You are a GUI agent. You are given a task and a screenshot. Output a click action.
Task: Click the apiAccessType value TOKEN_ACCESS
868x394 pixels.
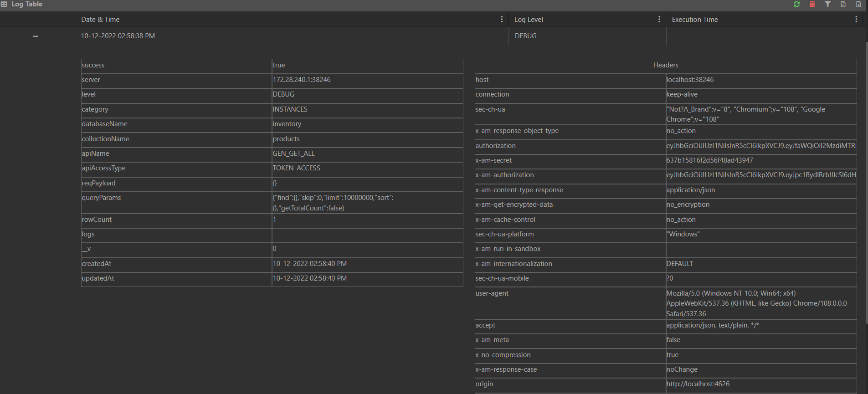(x=296, y=168)
